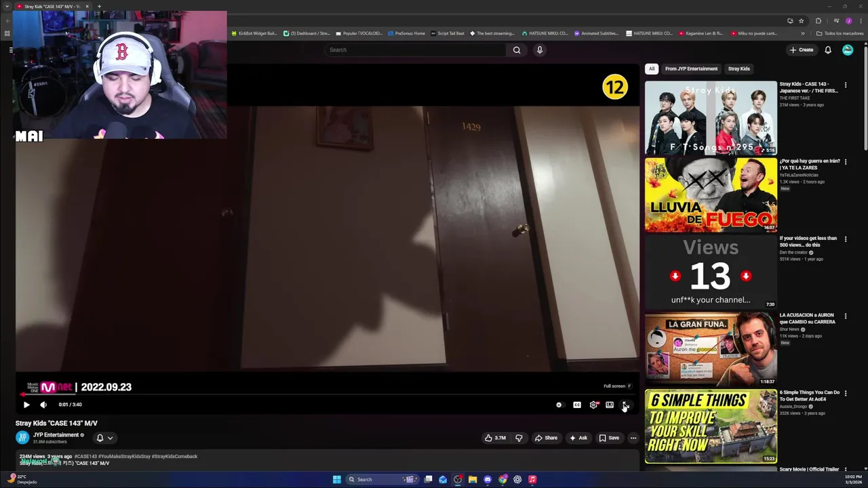Open the 6 SIMPLE THINGS video thumbnail
The width and height of the screenshot is (868, 488).
coord(711,426)
